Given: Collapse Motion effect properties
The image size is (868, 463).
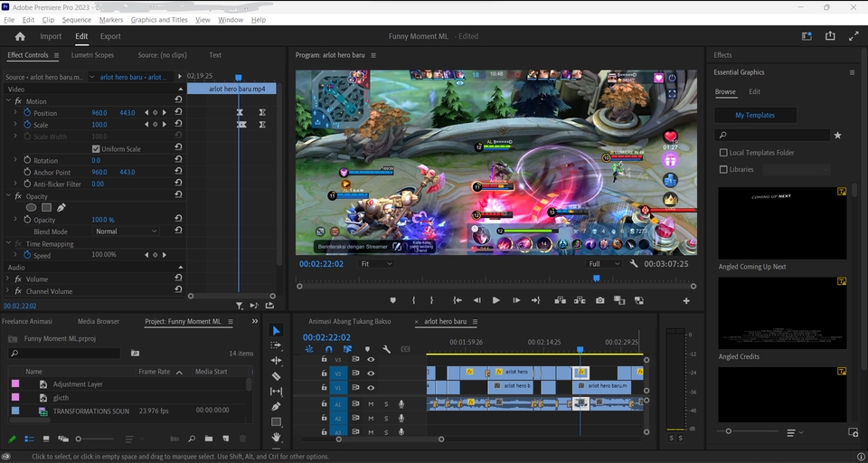Looking at the screenshot, I should point(8,100).
